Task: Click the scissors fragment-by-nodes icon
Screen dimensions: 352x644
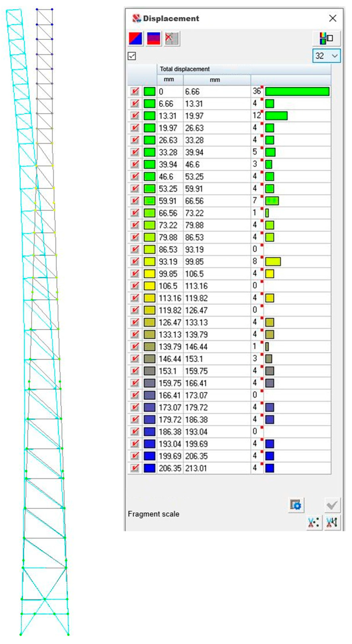Action: coord(314,522)
